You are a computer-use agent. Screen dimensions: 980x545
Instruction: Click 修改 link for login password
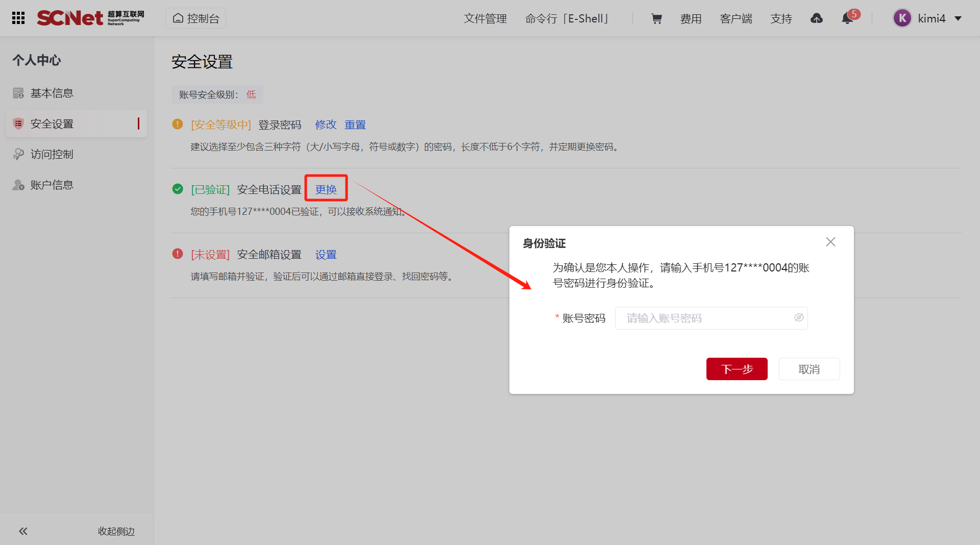pyautogui.click(x=326, y=125)
